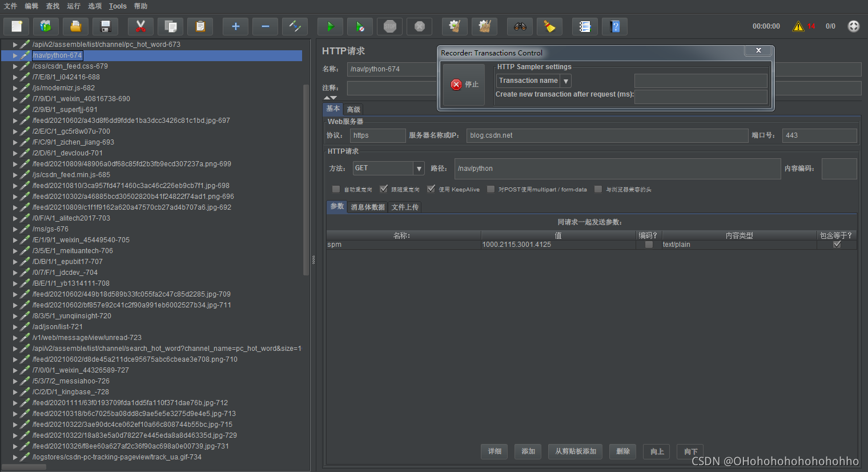
Task: Open Search with the binoculars icon
Action: click(520, 26)
